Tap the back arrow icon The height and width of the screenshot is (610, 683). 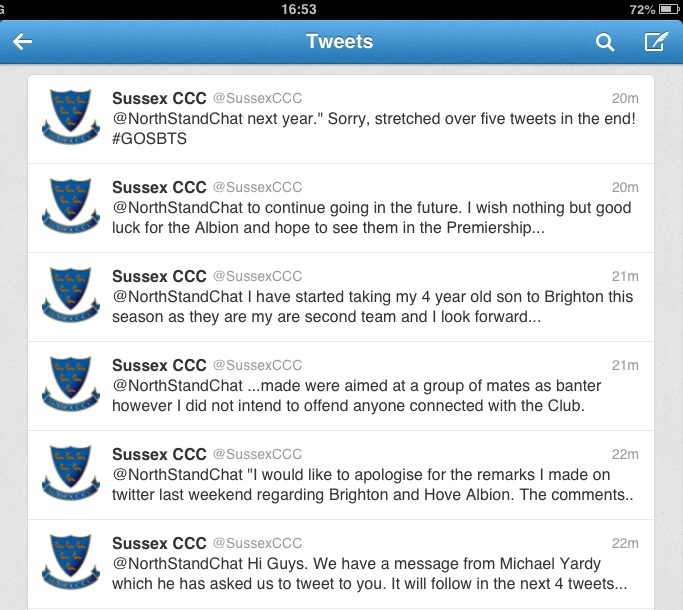click(x=22, y=42)
